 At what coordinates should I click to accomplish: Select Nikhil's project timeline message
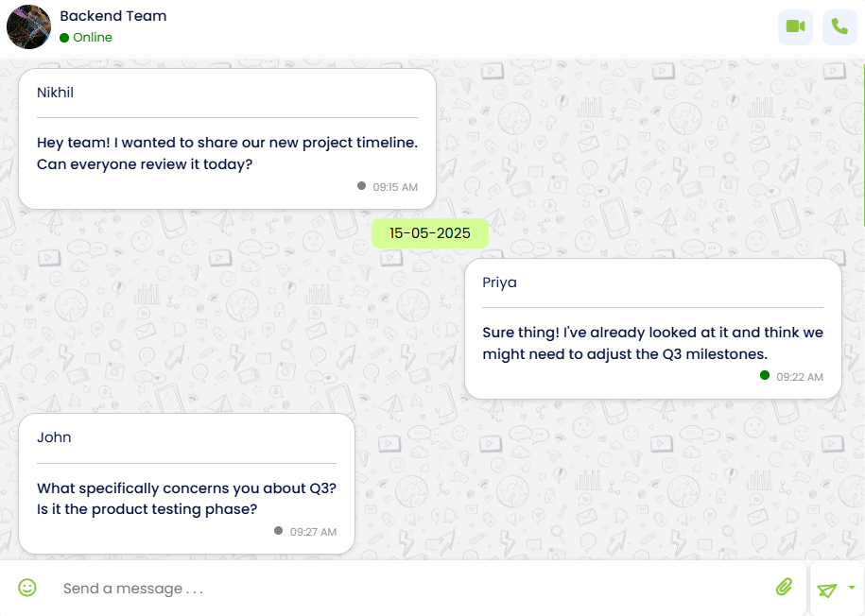click(227, 153)
